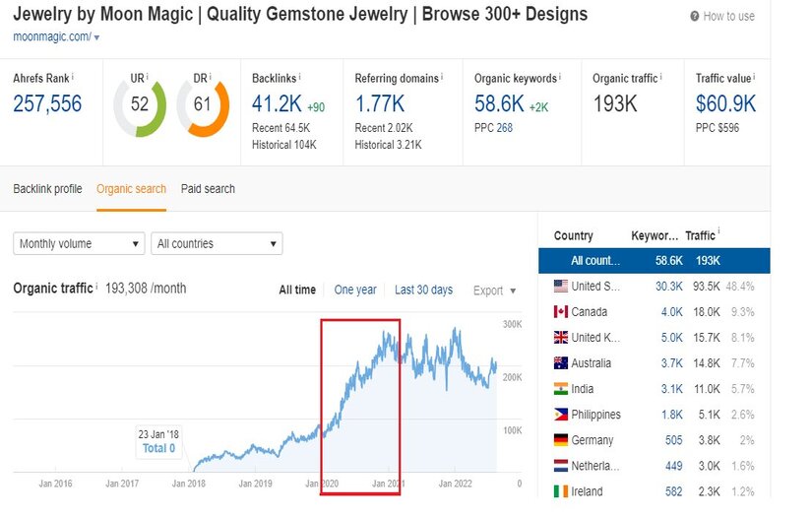Switch chart to One year
This screenshot has width=812, height=517.
tap(355, 291)
